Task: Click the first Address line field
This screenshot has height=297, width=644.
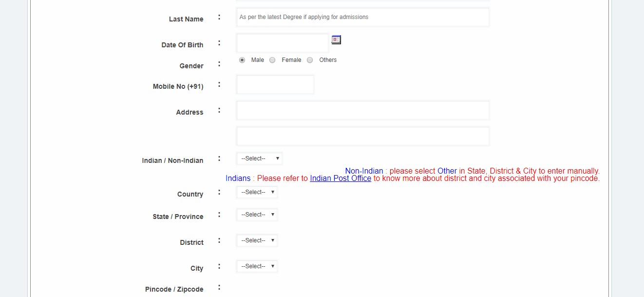Action: coord(362,110)
